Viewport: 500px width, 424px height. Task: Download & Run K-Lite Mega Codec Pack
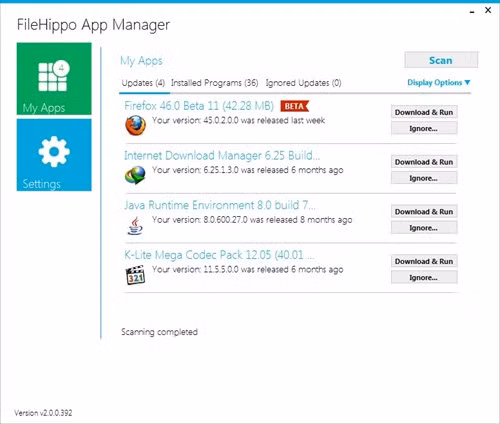[424, 261]
